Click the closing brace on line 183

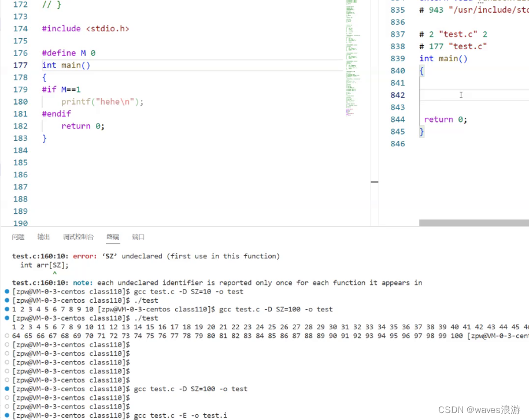tap(44, 138)
